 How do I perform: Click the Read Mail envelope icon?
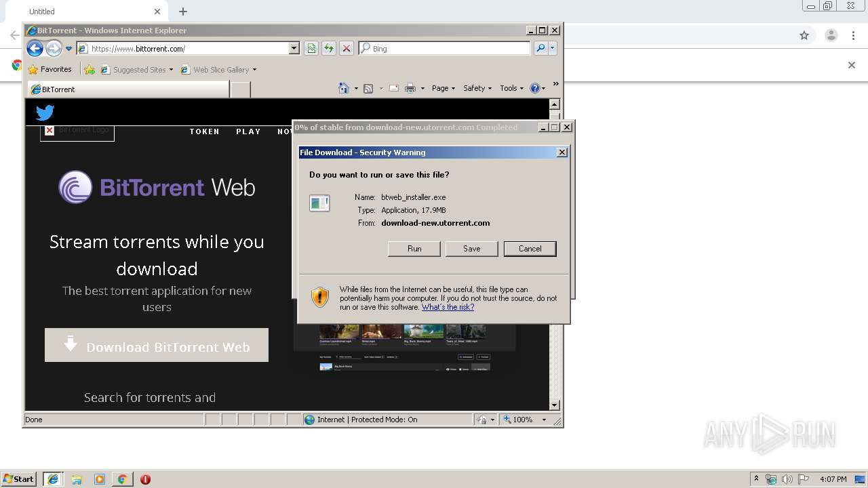pos(393,88)
